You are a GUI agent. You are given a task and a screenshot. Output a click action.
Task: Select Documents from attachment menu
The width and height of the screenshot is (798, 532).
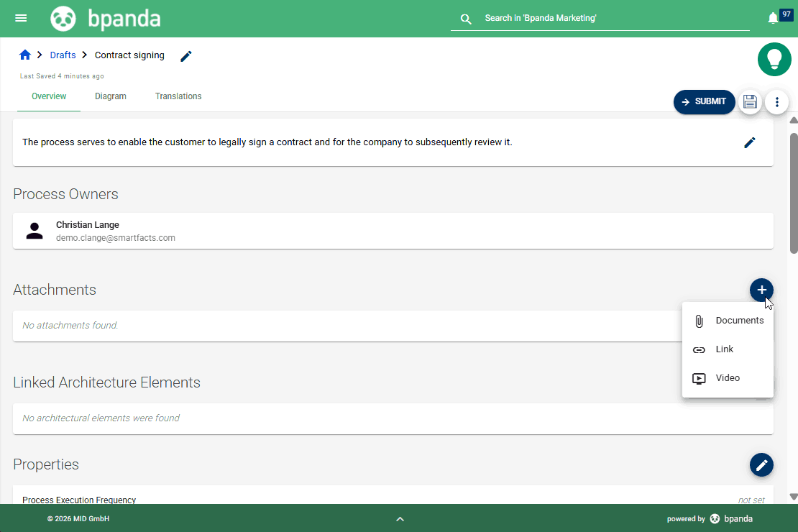[728, 321]
